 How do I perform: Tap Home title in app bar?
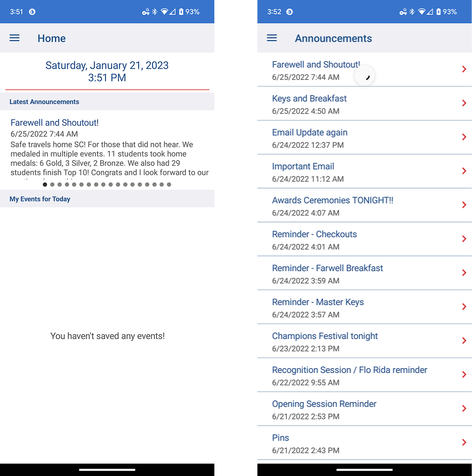[52, 38]
